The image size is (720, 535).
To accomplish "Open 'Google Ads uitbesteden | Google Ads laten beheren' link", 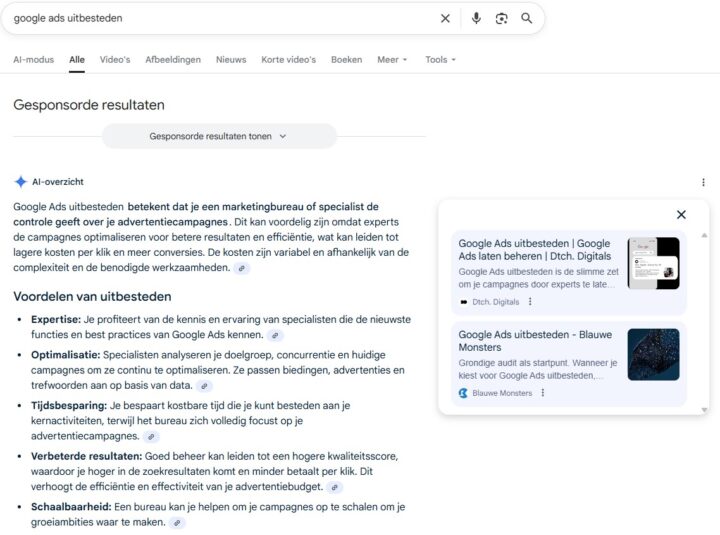I will point(535,250).
